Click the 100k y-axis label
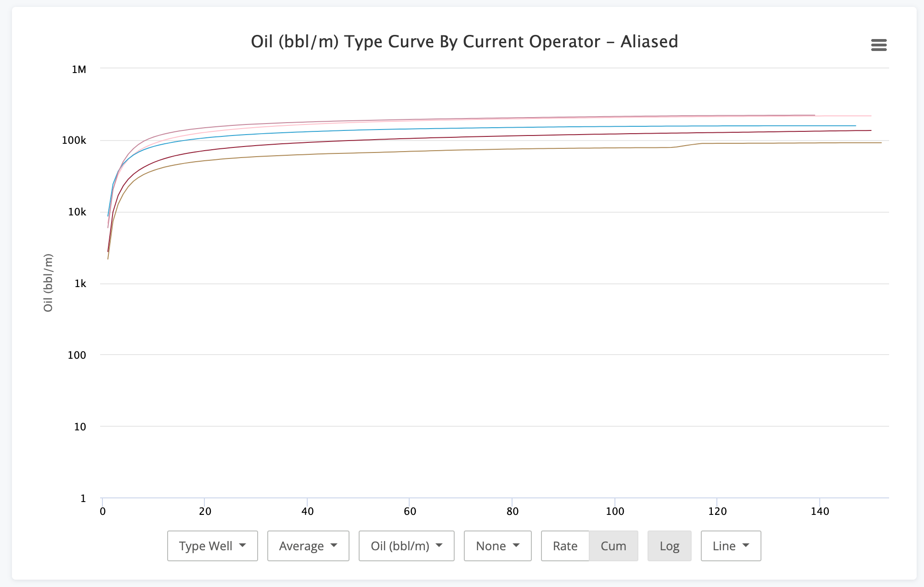924x587 pixels. [74, 141]
